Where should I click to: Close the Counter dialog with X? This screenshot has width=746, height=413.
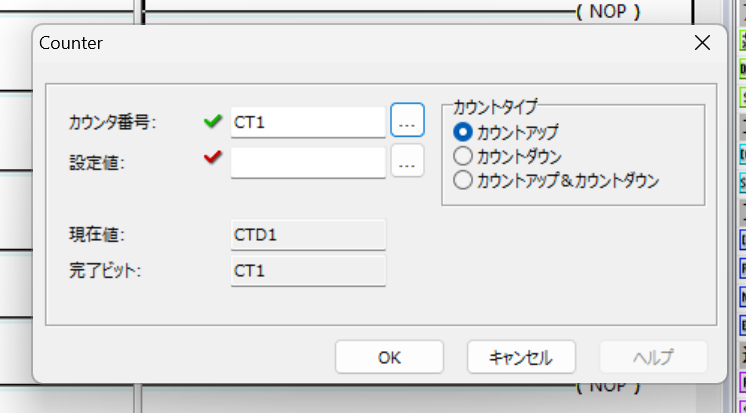(702, 43)
